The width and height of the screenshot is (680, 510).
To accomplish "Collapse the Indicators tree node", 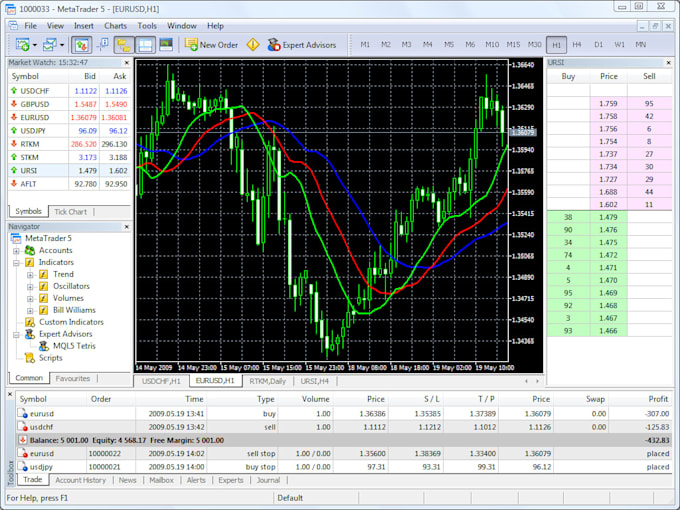I will point(16,263).
